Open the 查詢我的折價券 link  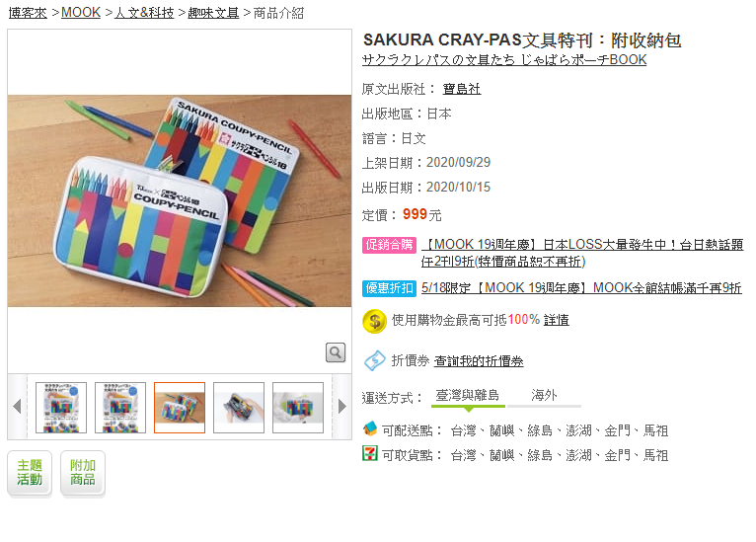479,360
